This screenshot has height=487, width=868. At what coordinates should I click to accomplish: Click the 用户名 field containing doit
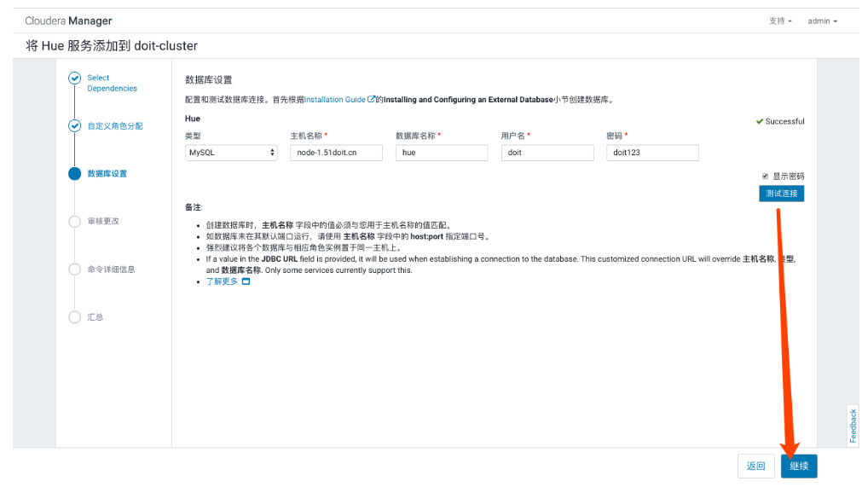tap(547, 153)
